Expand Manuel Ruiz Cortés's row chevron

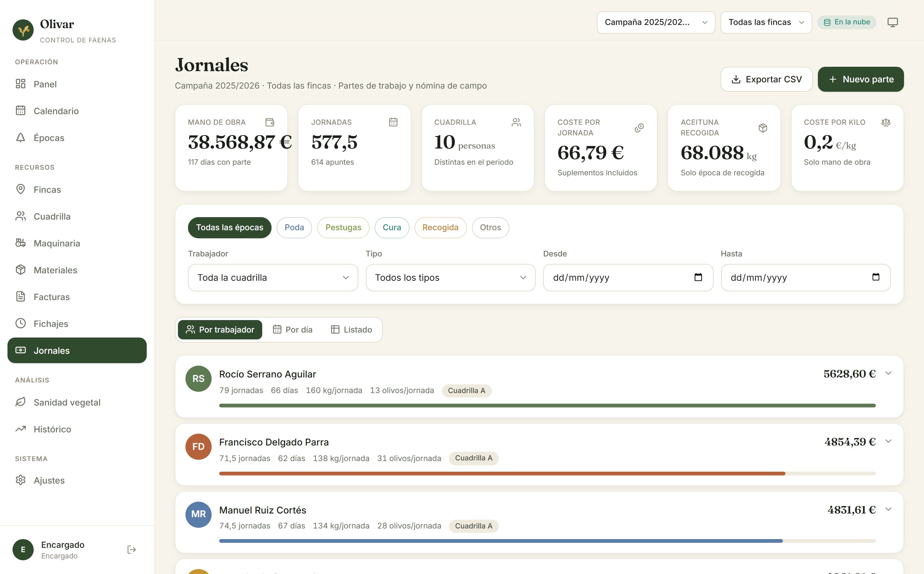coord(888,509)
